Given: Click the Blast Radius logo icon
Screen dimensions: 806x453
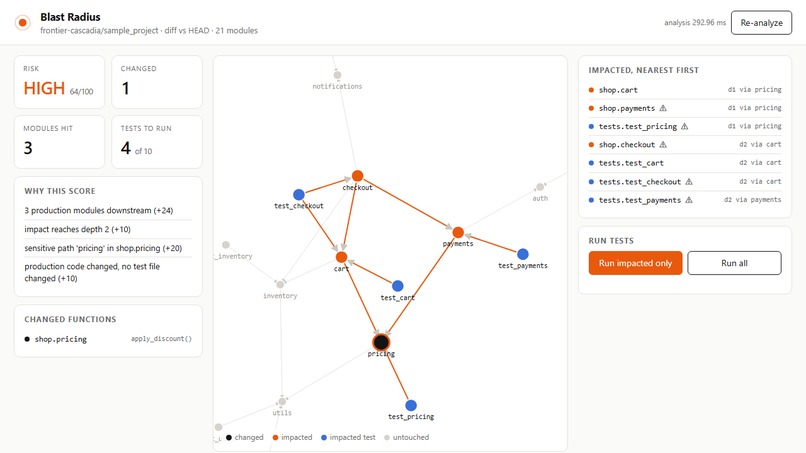Looking at the screenshot, I should (22, 23).
